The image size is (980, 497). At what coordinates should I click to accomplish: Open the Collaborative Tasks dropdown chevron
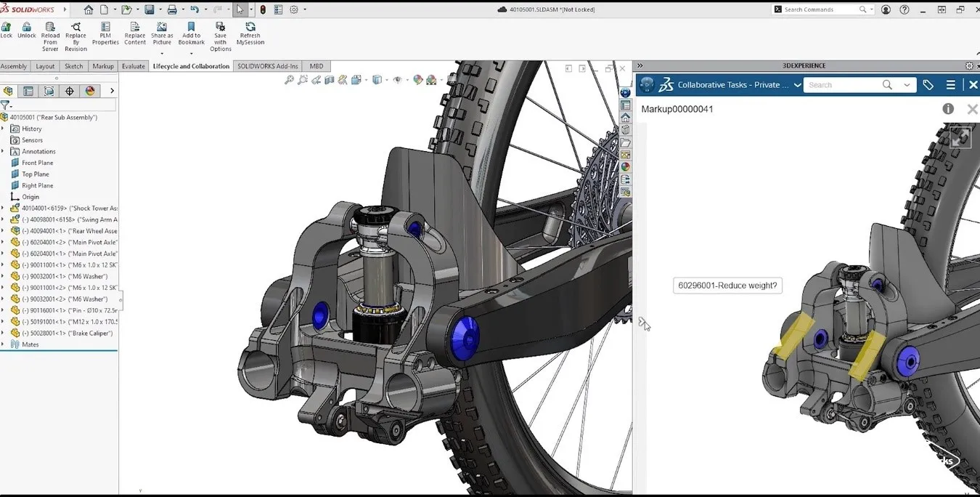point(798,84)
